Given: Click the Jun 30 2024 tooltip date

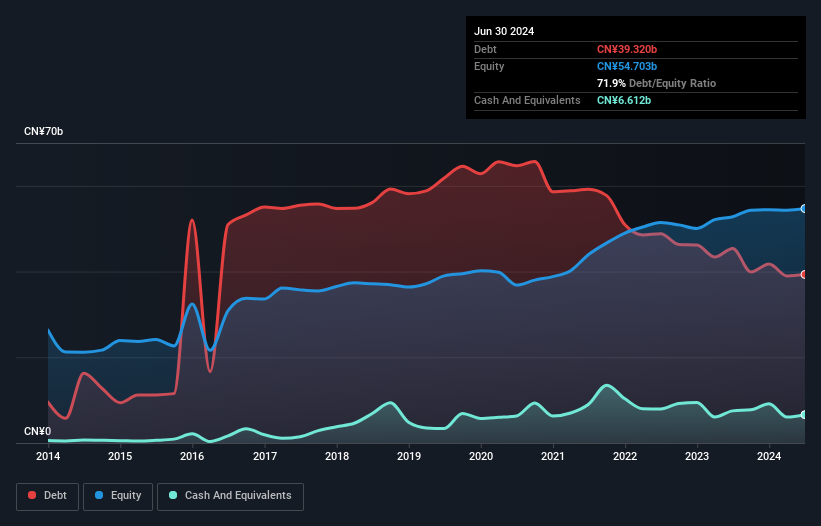Looking at the screenshot, I should pos(504,31).
